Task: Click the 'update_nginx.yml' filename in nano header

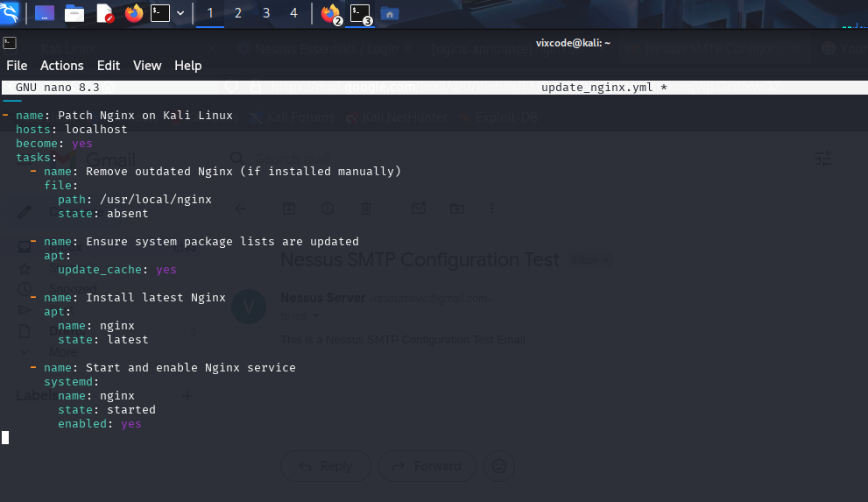Action: point(597,88)
